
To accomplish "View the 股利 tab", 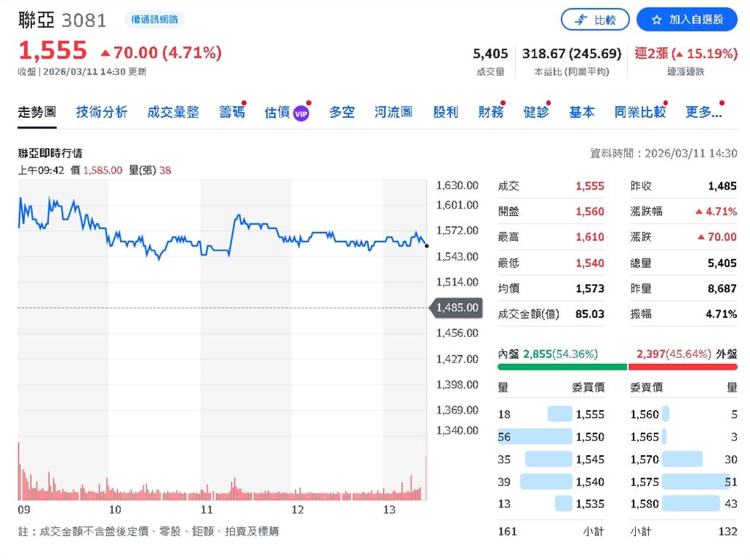I will click(x=445, y=112).
